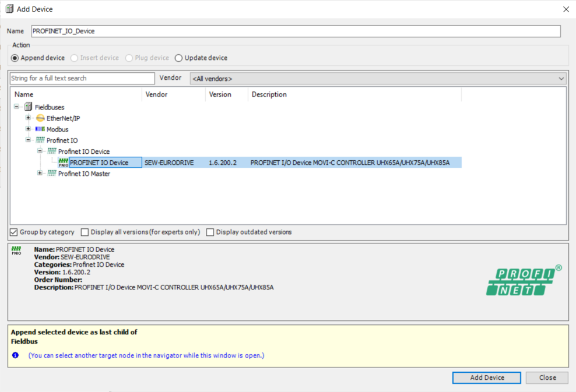576x392 pixels.
Task: Click the full text search field
Action: (82, 78)
